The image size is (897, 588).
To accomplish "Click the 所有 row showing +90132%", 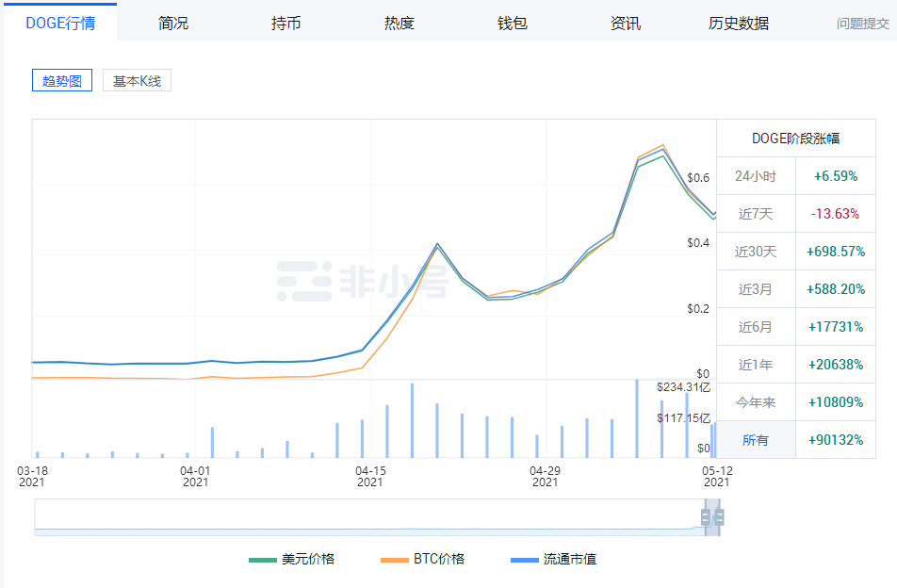I will click(x=795, y=440).
